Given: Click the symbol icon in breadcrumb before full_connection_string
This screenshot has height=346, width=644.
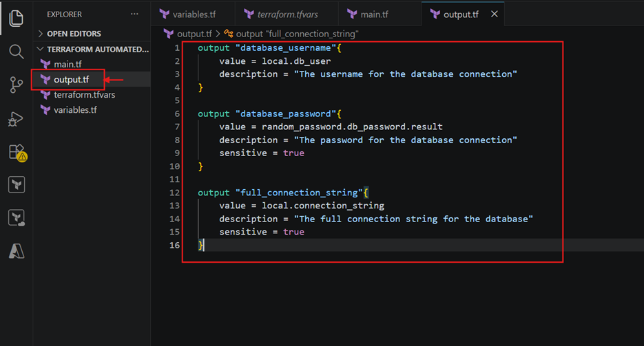Looking at the screenshot, I should pos(229,34).
